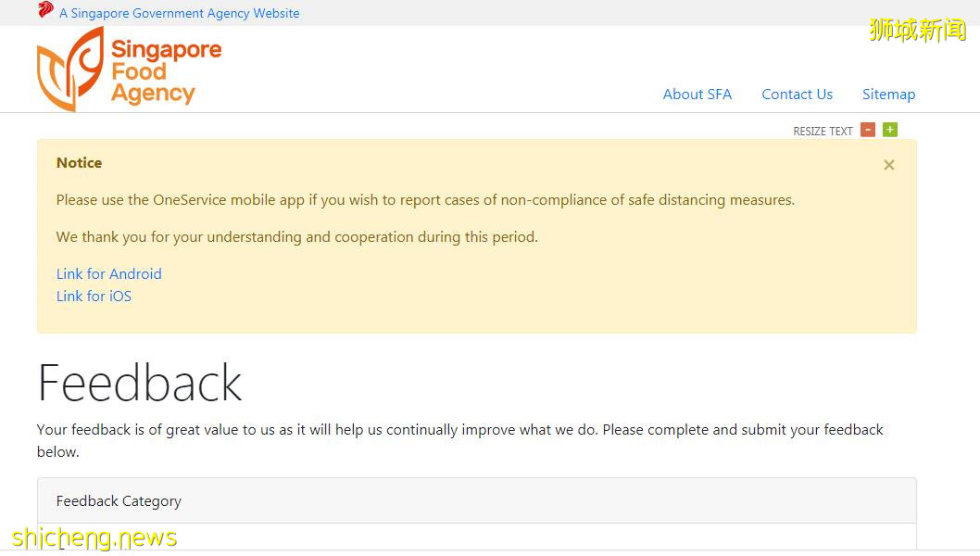Increase text size with the plus icon
This screenshot has height=556, width=980.
pos(890,130)
